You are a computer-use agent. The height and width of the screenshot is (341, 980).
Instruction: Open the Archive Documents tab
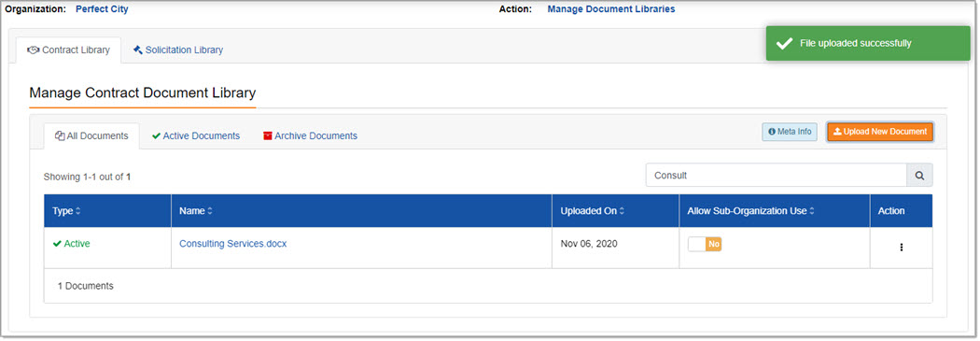[310, 135]
